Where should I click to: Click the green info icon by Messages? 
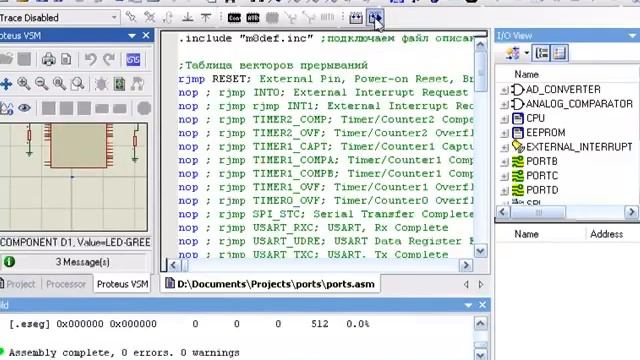9,262
